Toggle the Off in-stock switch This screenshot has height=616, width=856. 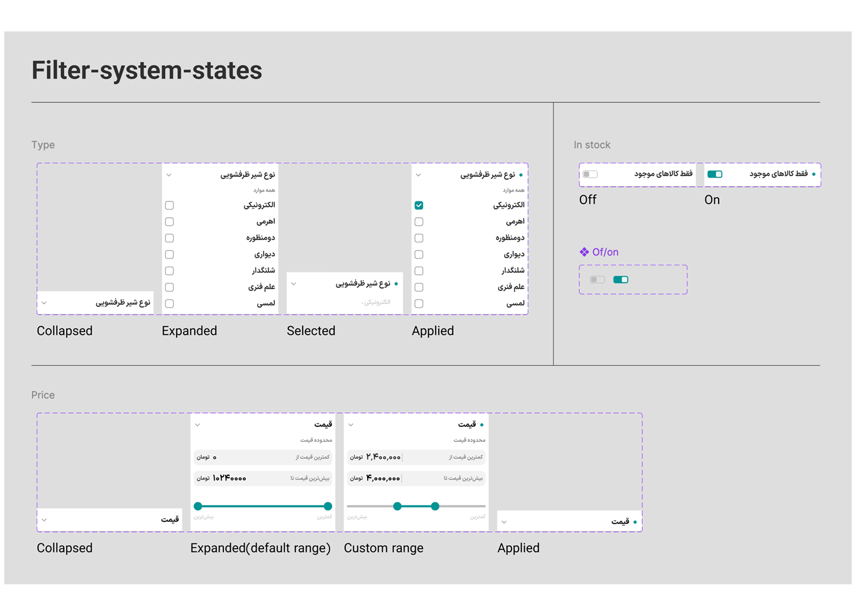(x=590, y=174)
